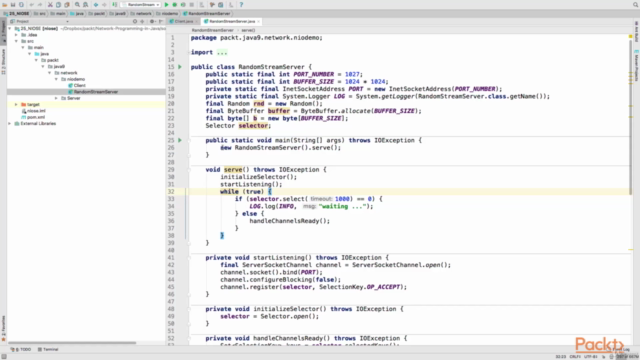Click the Redo arrow icon
The image size is (640, 360).
pos(40,4)
